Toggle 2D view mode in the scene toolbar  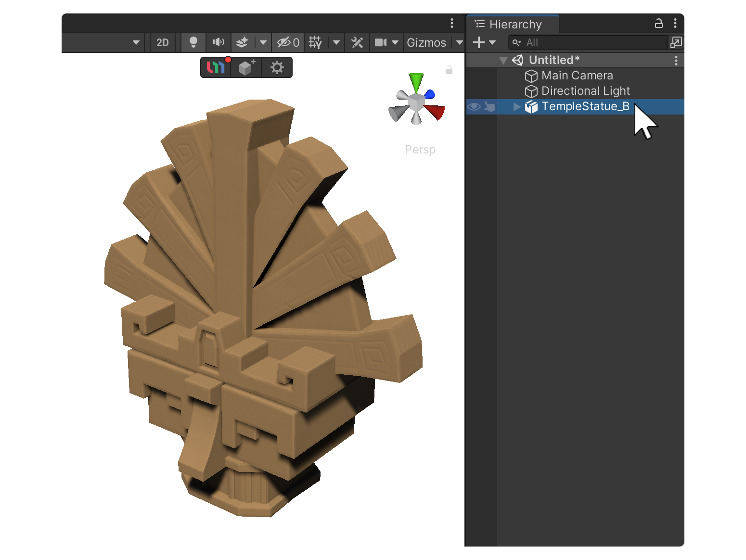(163, 42)
